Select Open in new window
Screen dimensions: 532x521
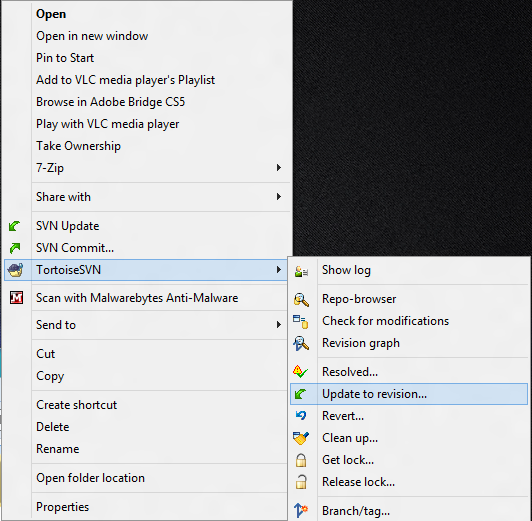tap(92, 36)
